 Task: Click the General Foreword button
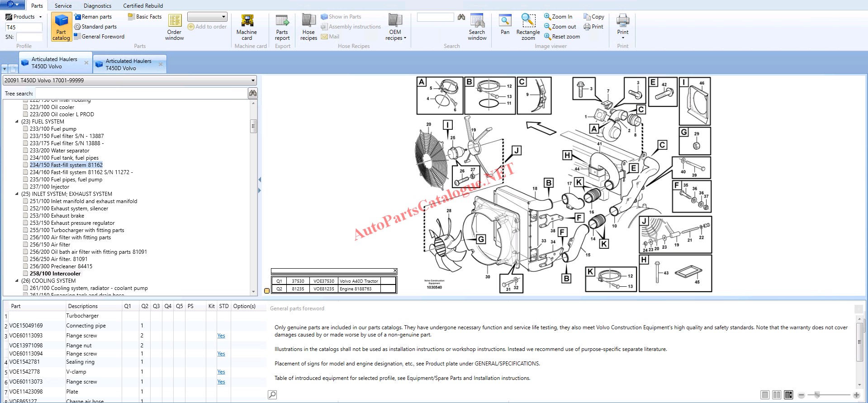[x=103, y=37]
